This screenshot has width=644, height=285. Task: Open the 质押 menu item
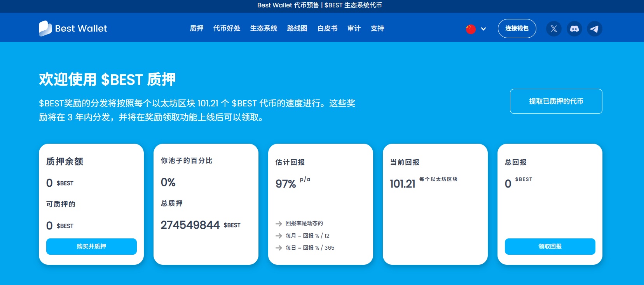tap(197, 28)
